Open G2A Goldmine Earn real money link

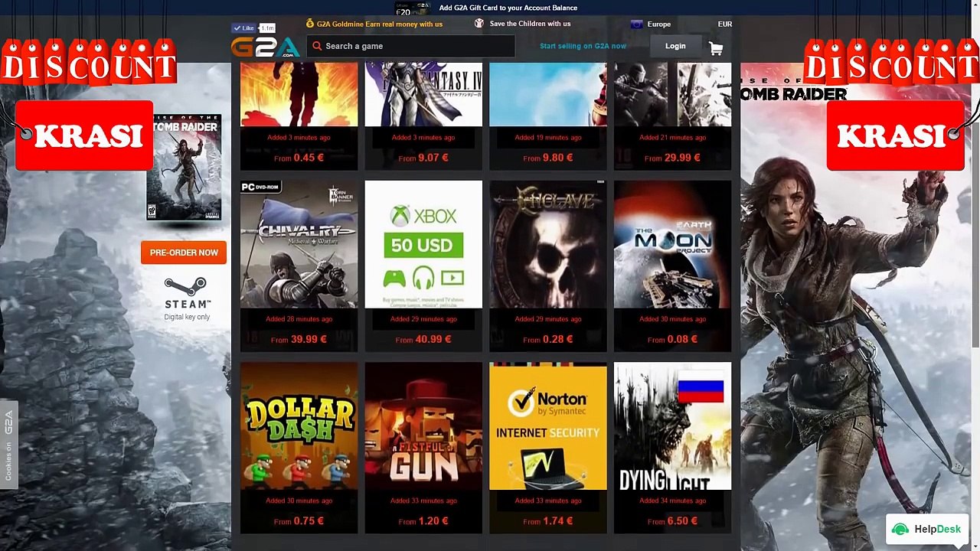pos(380,24)
